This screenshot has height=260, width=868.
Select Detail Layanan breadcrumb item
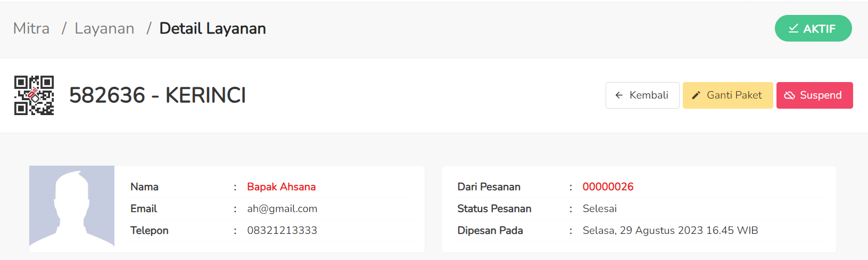click(x=213, y=28)
